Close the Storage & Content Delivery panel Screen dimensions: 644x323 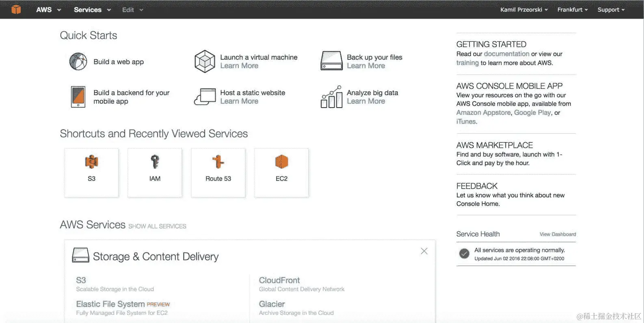click(x=424, y=251)
